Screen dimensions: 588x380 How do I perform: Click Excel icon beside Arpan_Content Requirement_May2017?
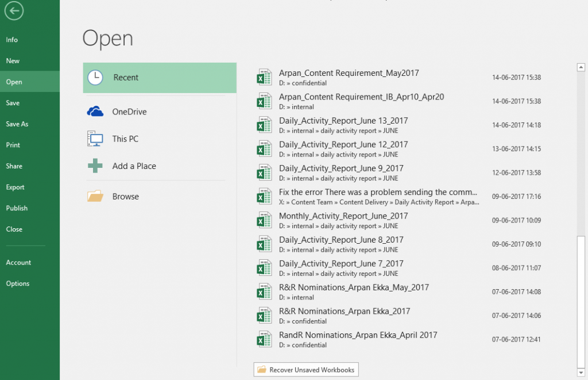pyautogui.click(x=264, y=78)
